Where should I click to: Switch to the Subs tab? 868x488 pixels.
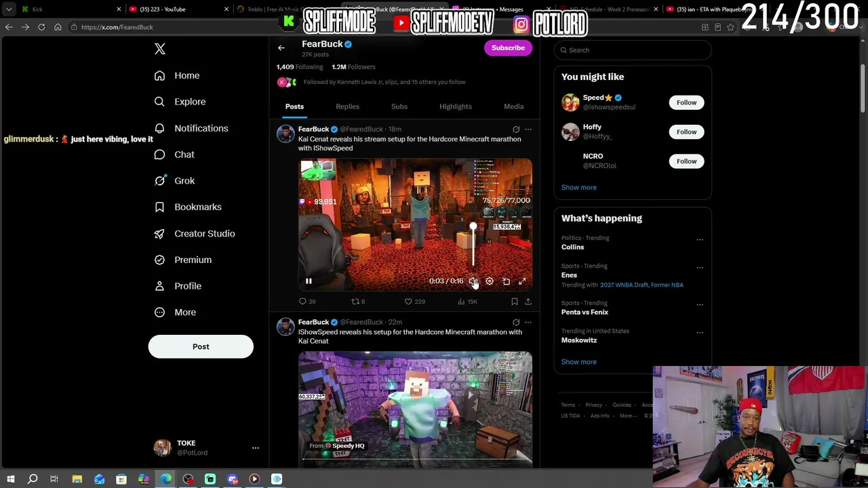(399, 106)
